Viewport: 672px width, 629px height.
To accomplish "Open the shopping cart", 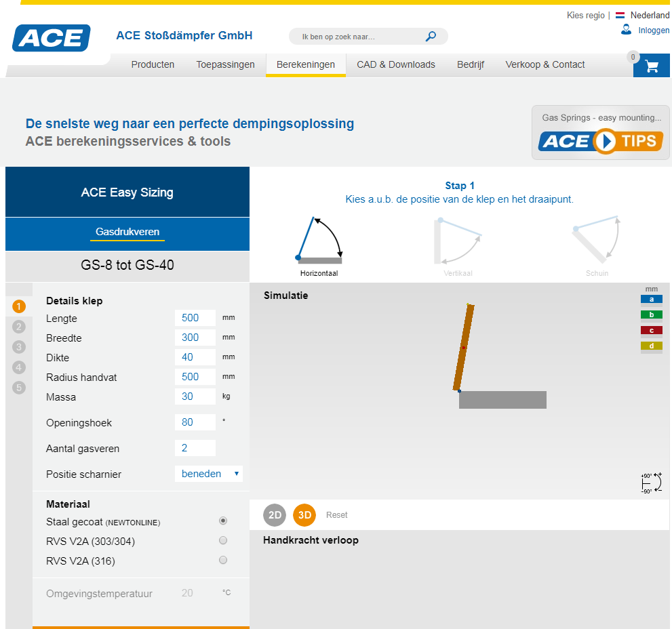I will coord(652,66).
